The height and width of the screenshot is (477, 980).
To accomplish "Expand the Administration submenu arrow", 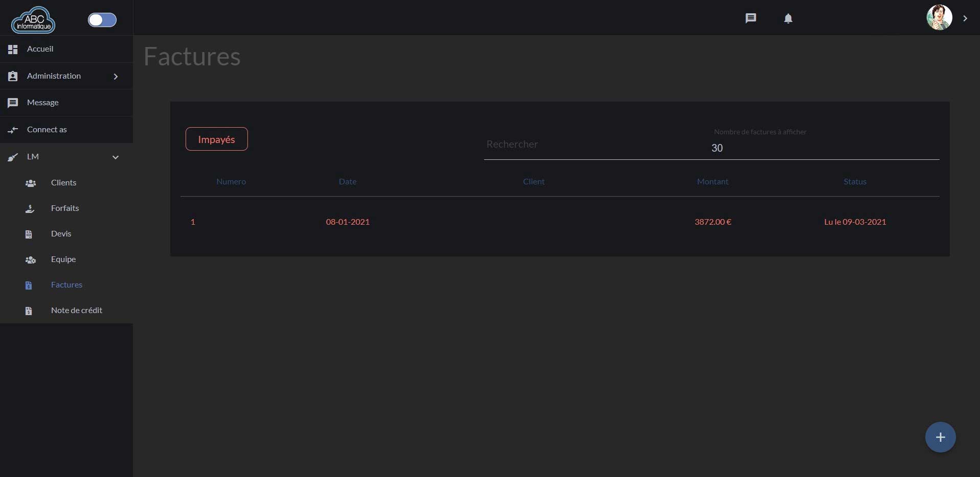I will [116, 77].
